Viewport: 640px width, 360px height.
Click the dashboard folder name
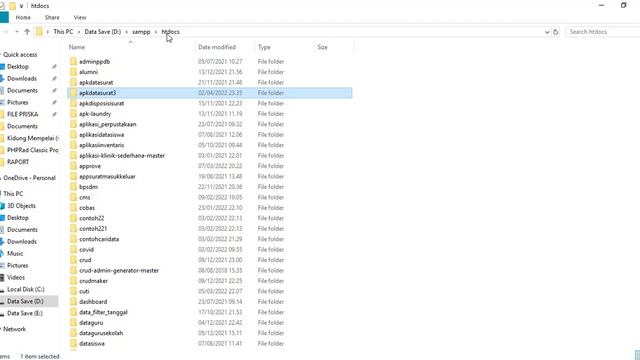[93, 302]
